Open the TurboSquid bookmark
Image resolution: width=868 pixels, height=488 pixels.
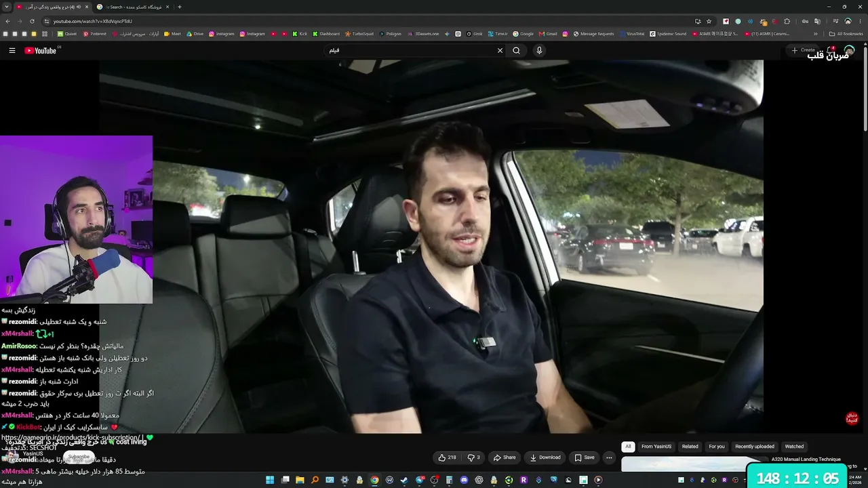359,34
